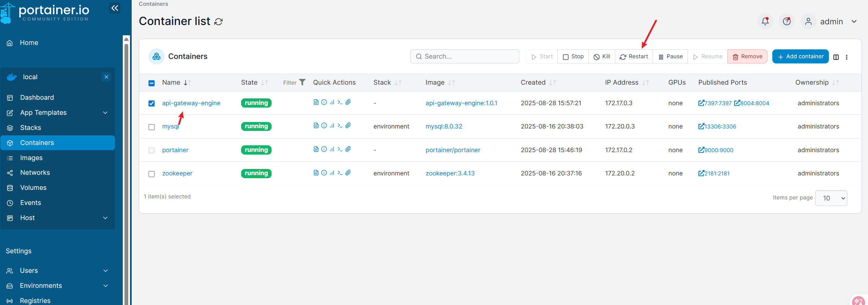Click the container Search field
Image resolution: width=868 pixels, height=305 pixels.
465,57
